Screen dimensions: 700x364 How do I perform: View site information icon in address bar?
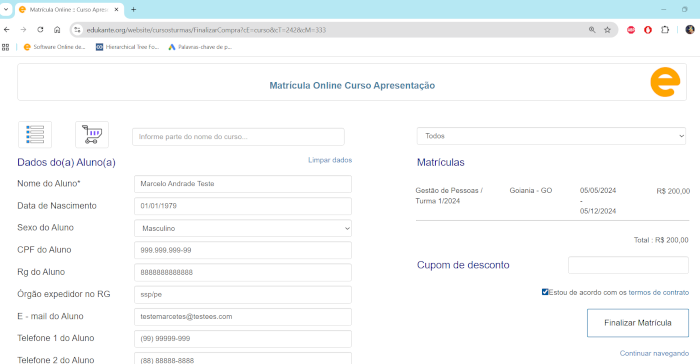click(77, 30)
